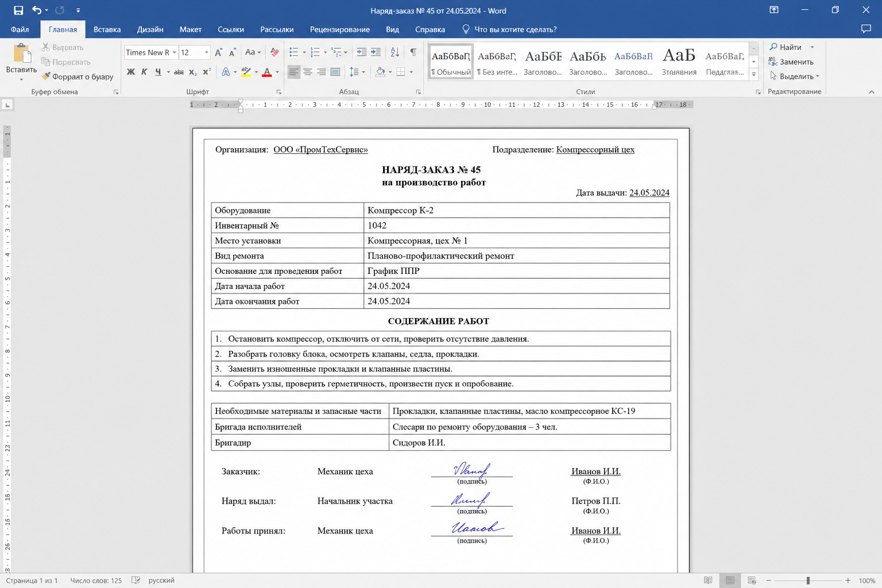Click the Заменить button

click(x=791, y=62)
